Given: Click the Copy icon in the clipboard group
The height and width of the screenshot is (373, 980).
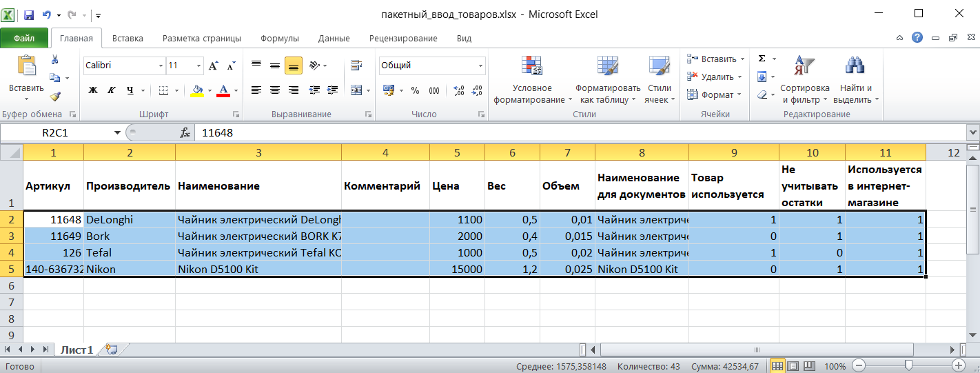Looking at the screenshot, I should (x=55, y=78).
